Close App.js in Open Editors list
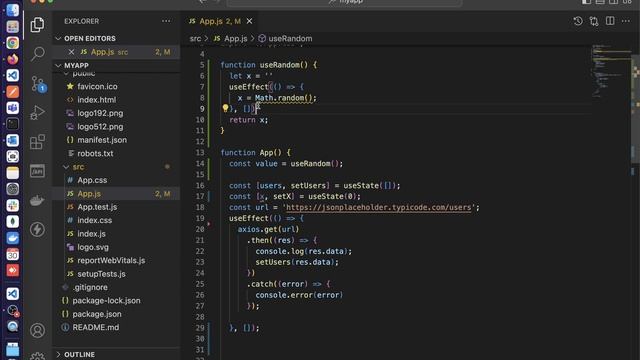 [x=71, y=52]
